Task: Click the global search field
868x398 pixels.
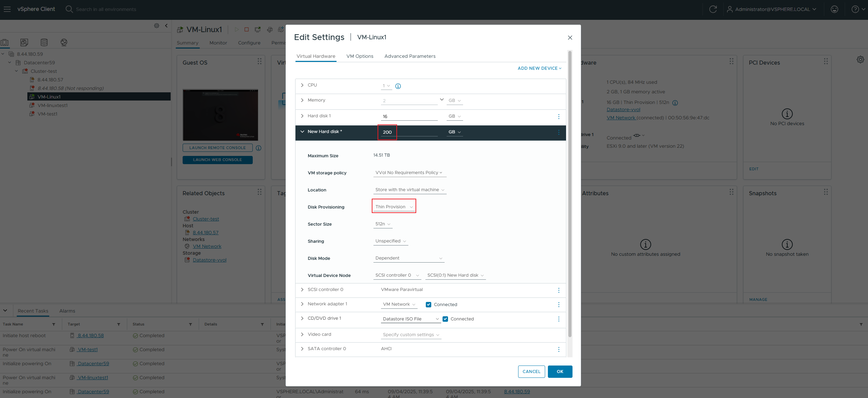Action: 106,9
